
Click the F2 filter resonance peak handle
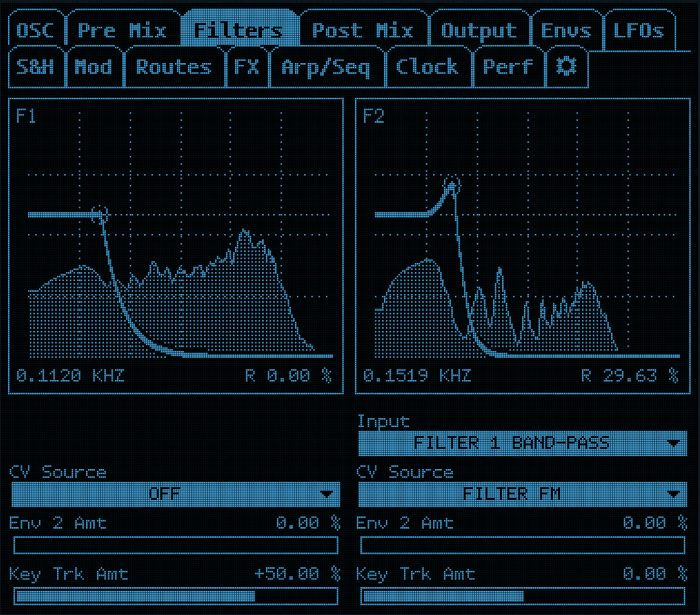(x=452, y=185)
